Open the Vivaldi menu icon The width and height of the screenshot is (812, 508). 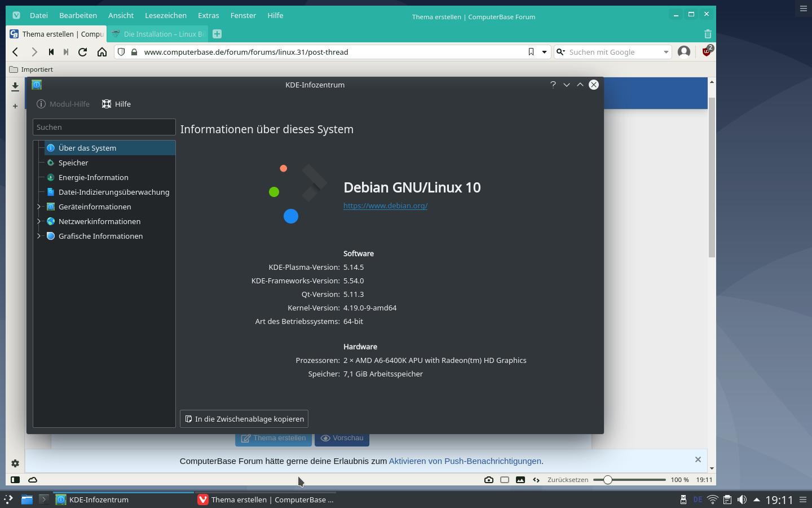pos(16,15)
